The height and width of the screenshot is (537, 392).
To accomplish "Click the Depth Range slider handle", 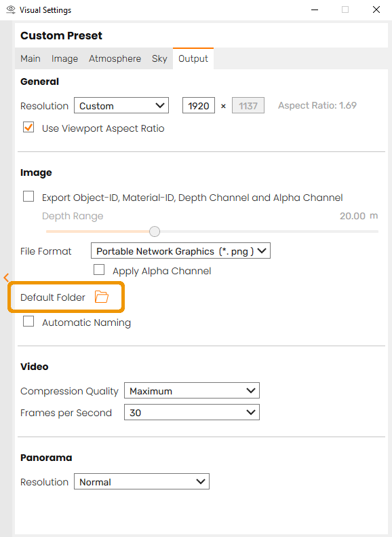I will pyautogui.click(x=155, y=232).
